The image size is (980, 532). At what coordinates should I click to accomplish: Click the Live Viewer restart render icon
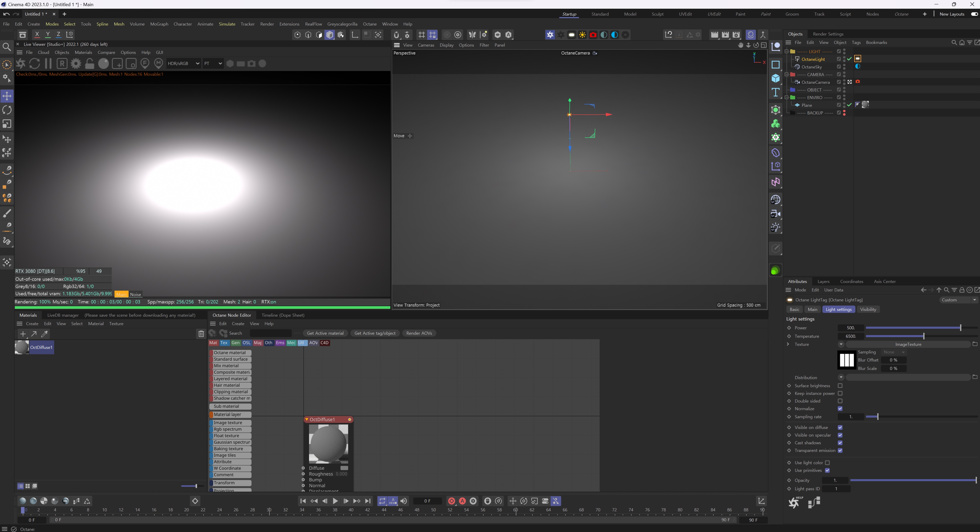35,63
